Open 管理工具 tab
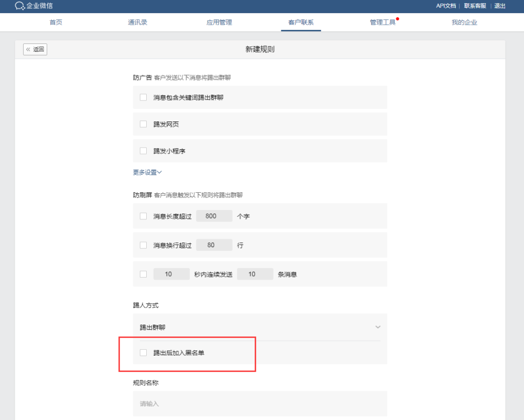The image size is (524, 420). [383, 23]
